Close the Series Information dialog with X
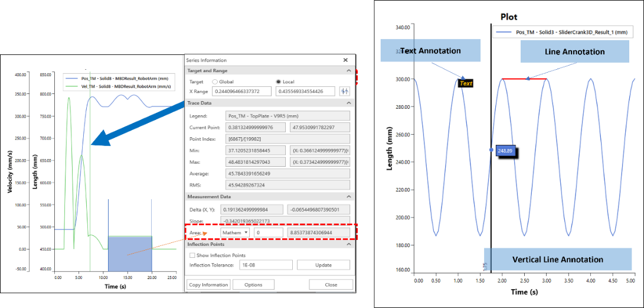This screenshot has width=644, height=308. (x=345, y=60)
